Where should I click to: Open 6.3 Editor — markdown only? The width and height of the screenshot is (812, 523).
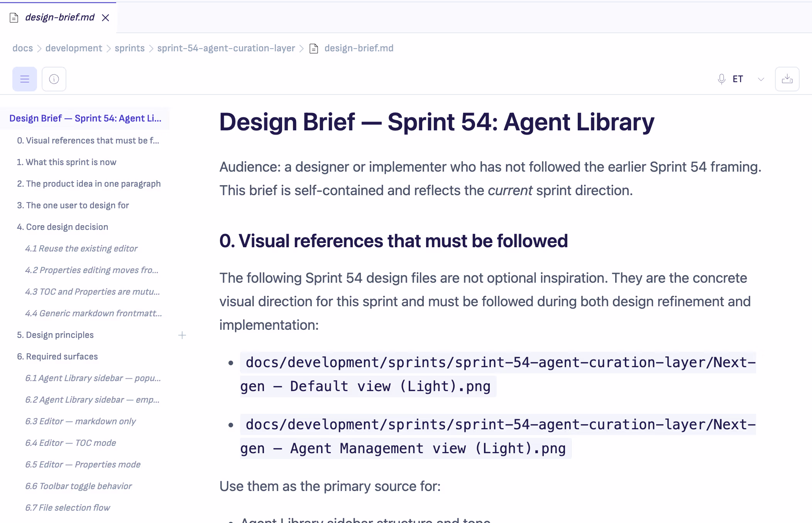pos(81,421)
